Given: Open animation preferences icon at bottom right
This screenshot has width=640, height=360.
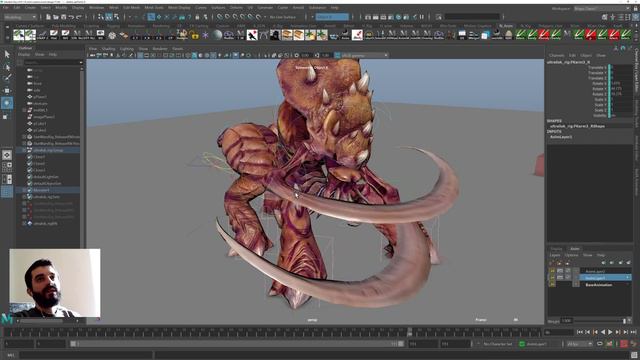Looking at the screenshot, I should [x=633, y=344].
